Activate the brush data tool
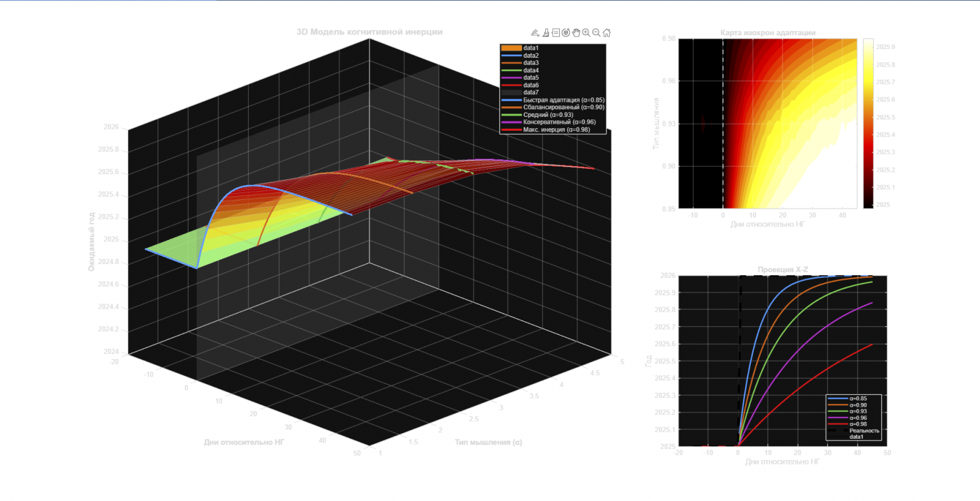980x501 pixels. coord(546,33)
